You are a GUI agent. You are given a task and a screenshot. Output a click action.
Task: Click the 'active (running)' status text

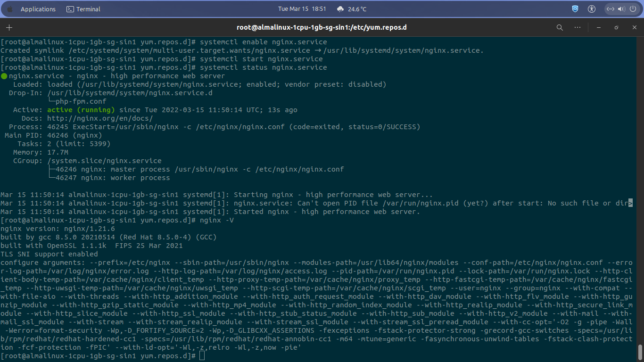coord(81,110)
